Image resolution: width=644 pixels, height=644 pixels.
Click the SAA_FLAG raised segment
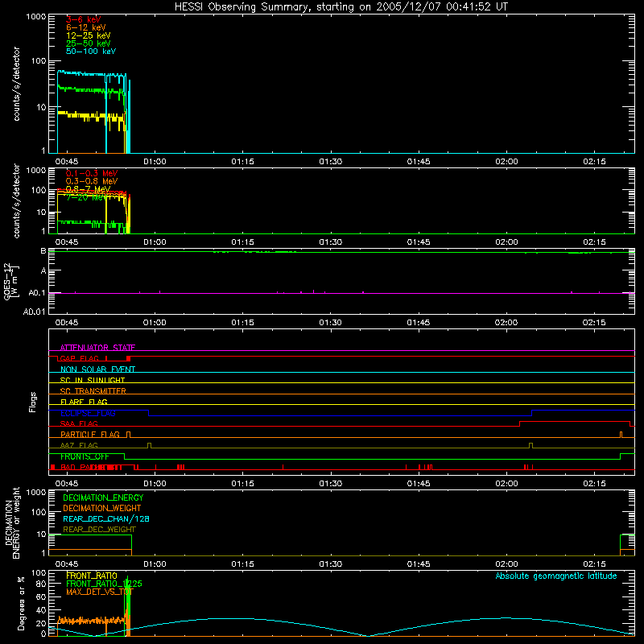tap(575, 421)
